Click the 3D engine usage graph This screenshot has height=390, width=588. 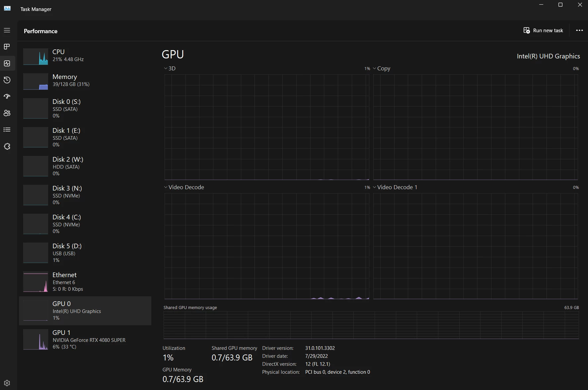(267, 127)
